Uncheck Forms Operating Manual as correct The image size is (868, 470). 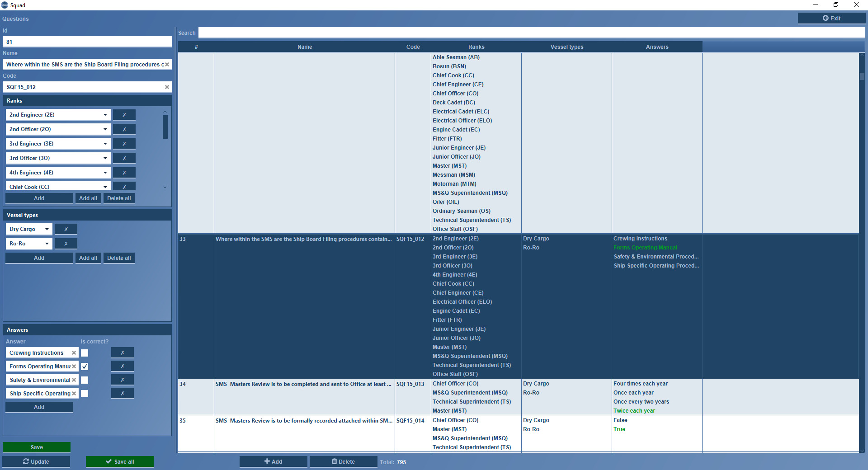click(85, 367)
